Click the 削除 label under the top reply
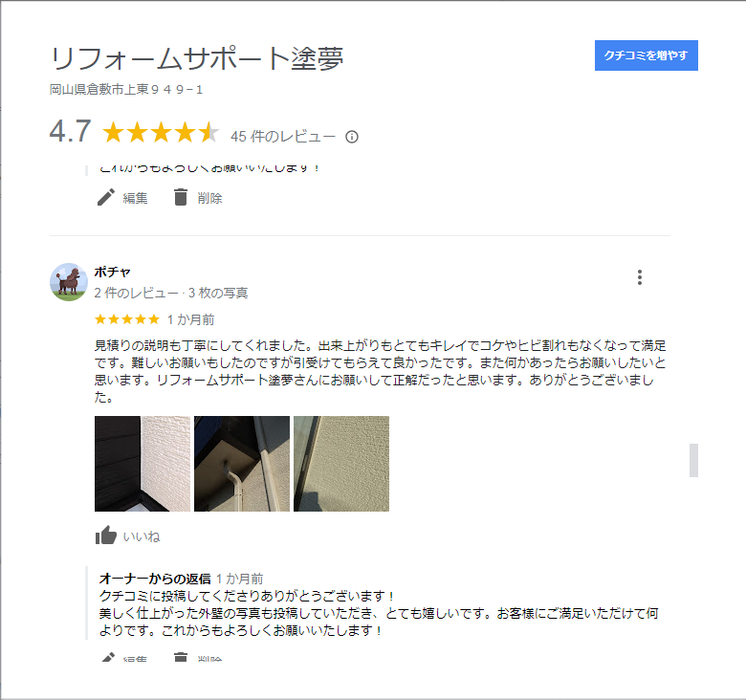 click(x=209, y=198)
